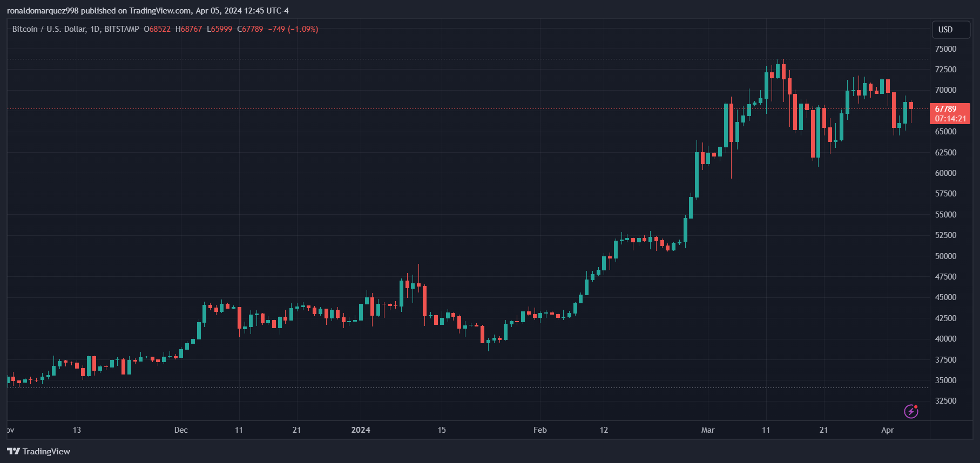Viewport: 980px width, 463px height.
Task: Open the USD currency selector
Action: 951,30
